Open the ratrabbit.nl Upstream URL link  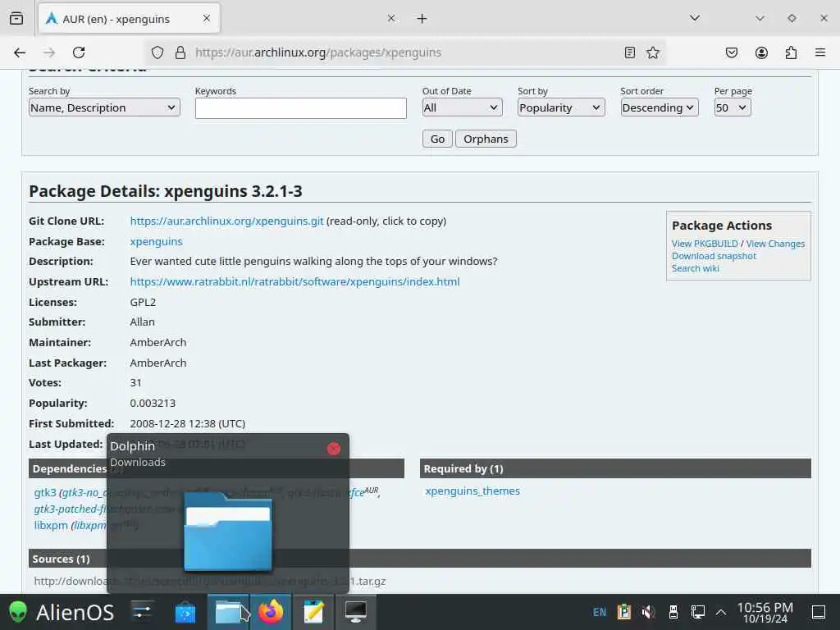coord(294,282)
